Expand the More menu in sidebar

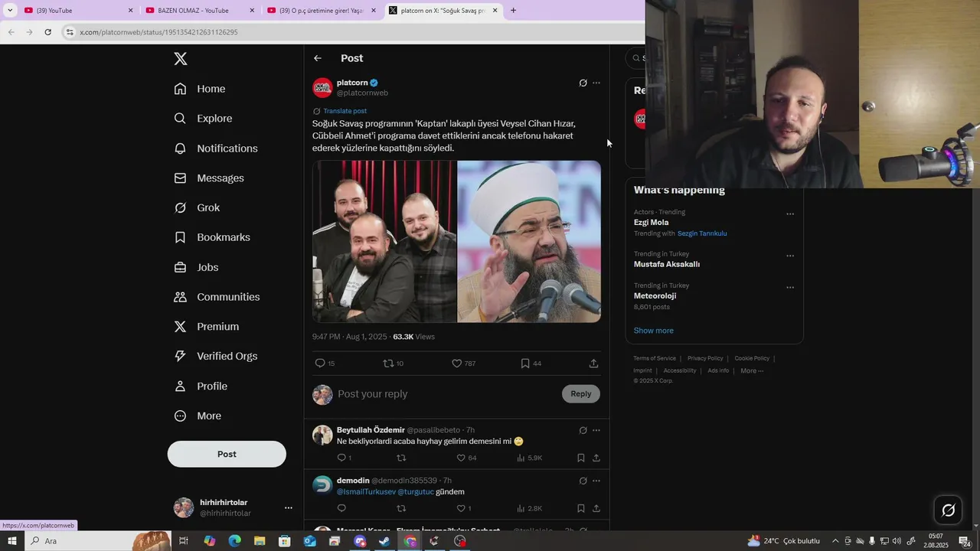click(x=198, y=416)
